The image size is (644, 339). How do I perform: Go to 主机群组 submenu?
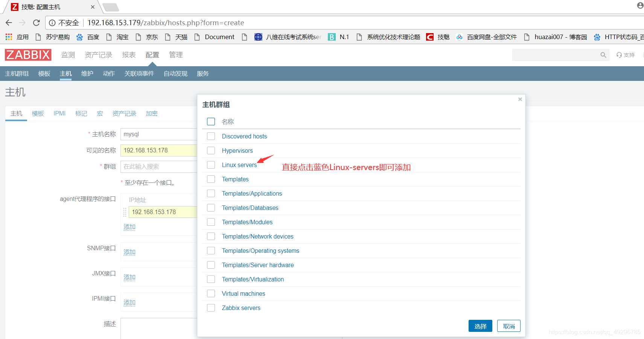(x=17, y=74)
